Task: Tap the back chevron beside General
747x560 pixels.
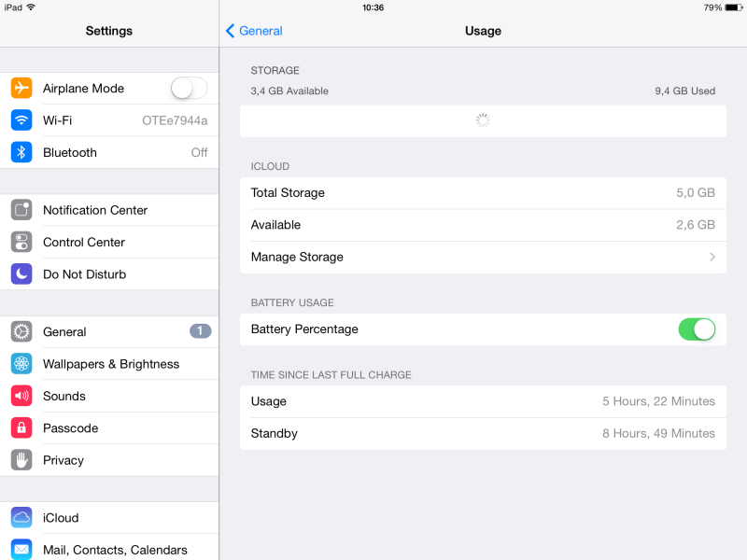Action: click(x=230, y=31)
